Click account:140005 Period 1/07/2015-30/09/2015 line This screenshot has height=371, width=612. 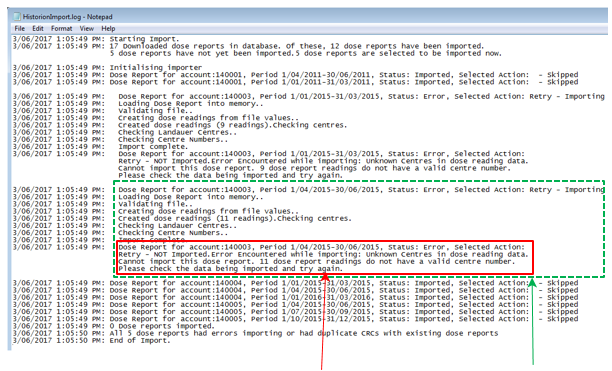[295, 312]
